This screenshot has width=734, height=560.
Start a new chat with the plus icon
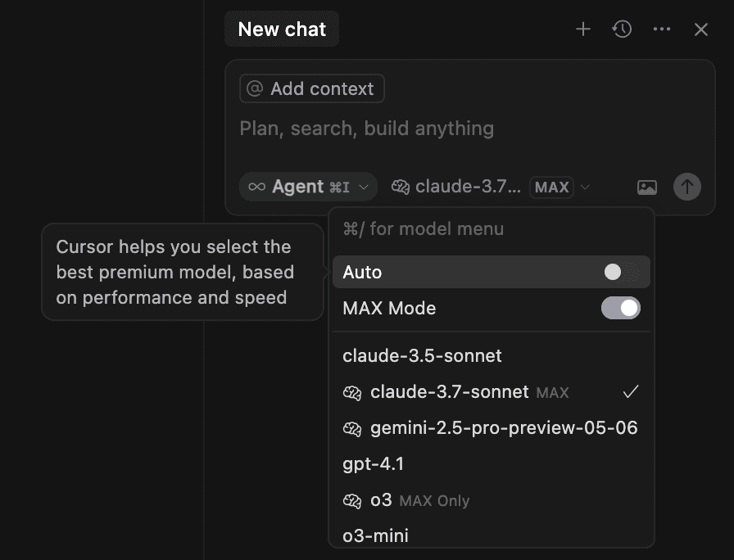pos(583,29)
